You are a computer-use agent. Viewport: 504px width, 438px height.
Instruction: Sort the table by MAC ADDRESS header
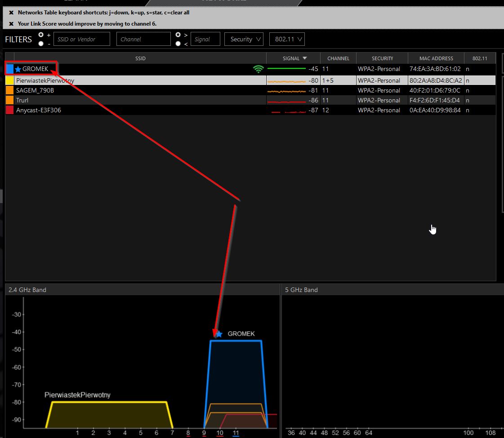click(436, 58)
